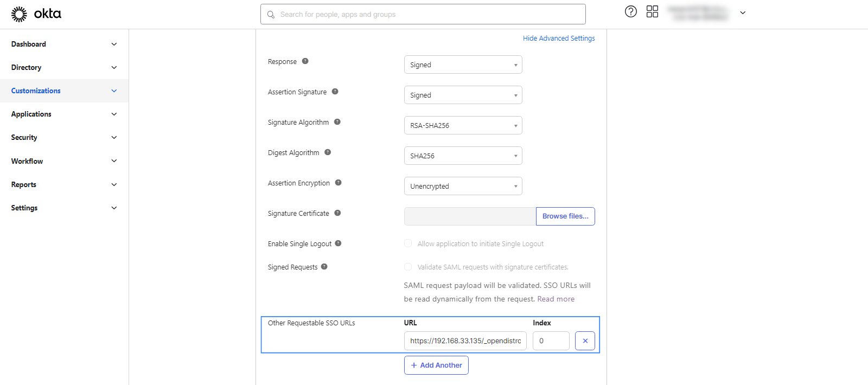Screen dimensions: 868x385
Task: Expand the Applications sidebar menu
Action: coord(64,114)
